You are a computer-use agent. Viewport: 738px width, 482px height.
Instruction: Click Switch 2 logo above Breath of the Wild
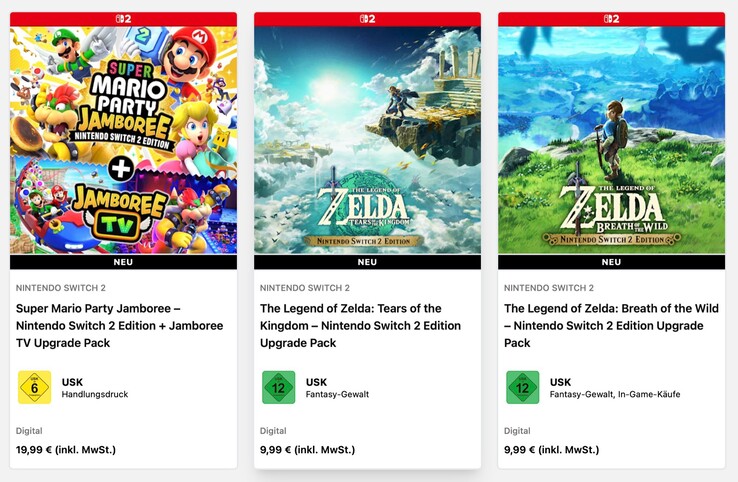(611, 18)
